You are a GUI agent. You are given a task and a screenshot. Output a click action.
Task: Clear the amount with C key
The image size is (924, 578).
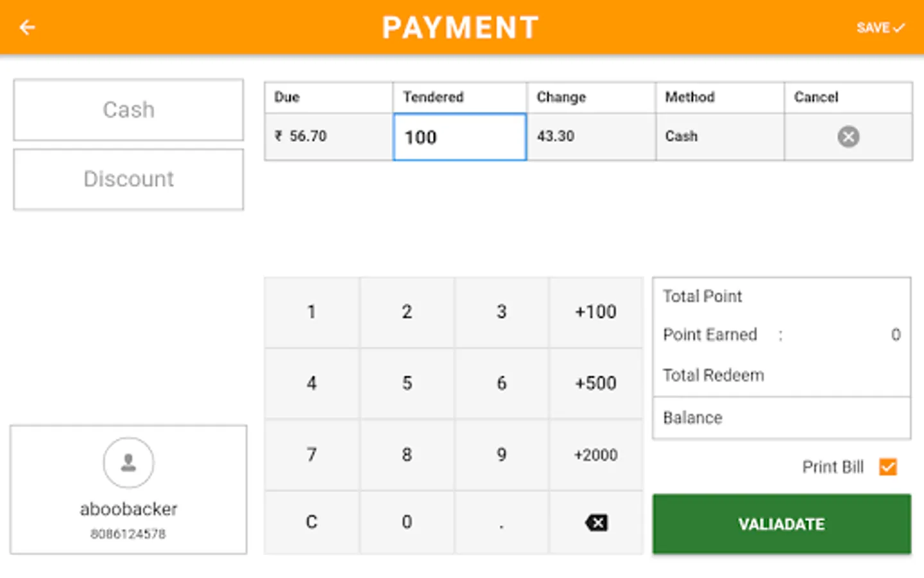[x=312, y=522]
